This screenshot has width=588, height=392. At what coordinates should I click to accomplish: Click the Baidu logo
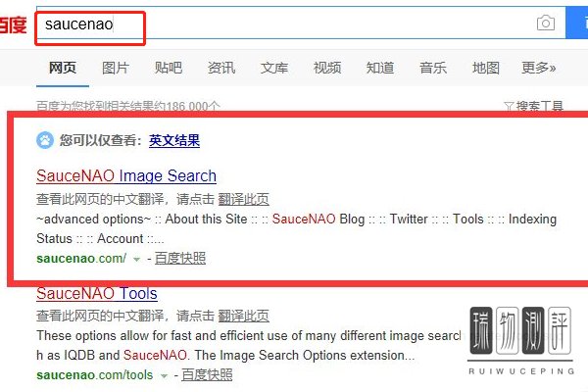13,25
